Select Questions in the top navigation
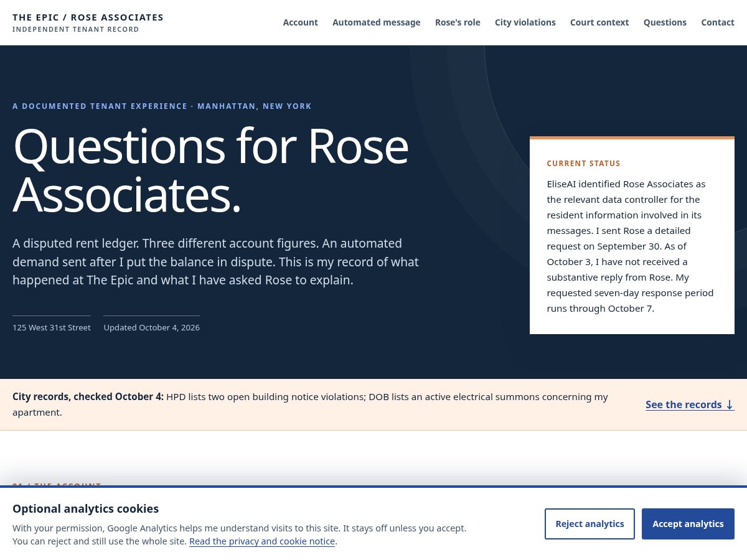The height and width of the screenshot is (560, 747). pyautogui.click(x=665, y=22)
